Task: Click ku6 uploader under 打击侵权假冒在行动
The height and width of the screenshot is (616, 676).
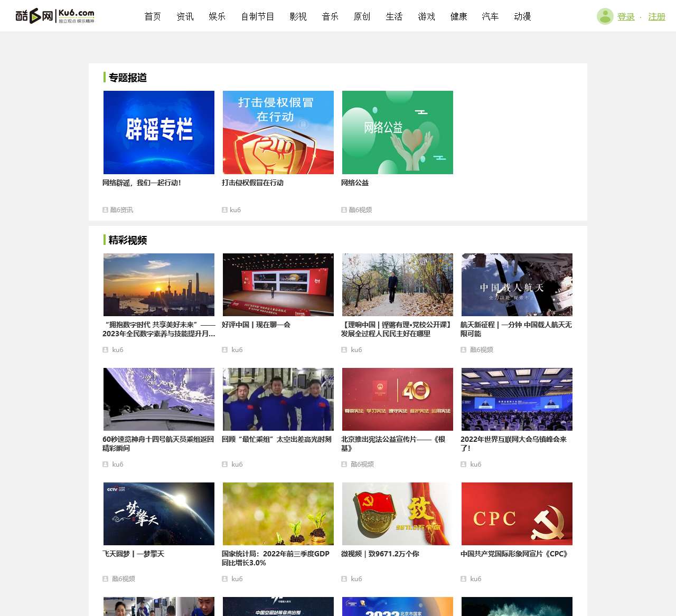Action: click(x=235, y=210)
